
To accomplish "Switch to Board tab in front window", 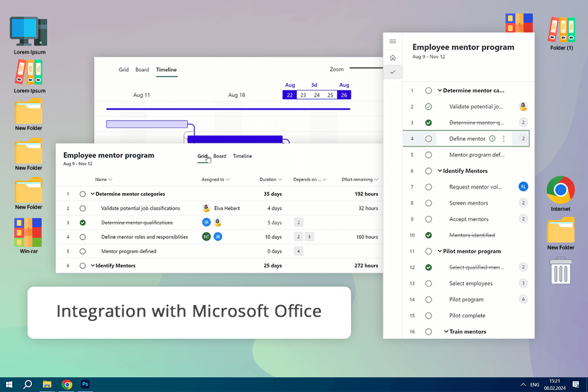I will (x=220, y=156).
